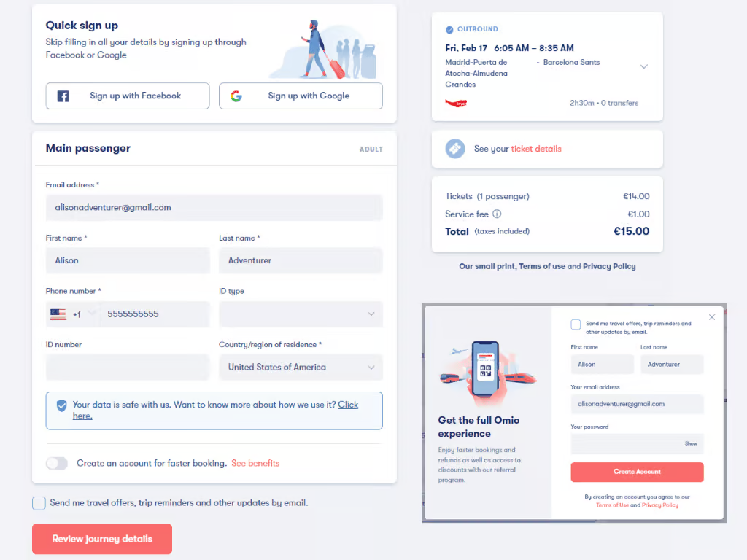747x560 pixels.
Task: Click the service fee info icon
Action: pyautogui.click(x=497, y=214)
